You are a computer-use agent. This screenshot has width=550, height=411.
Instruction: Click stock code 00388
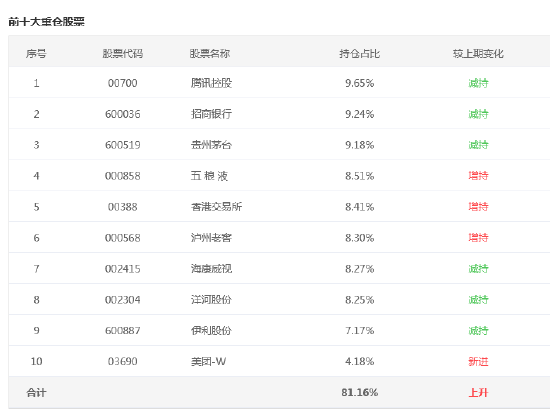(x=122, y=207)
